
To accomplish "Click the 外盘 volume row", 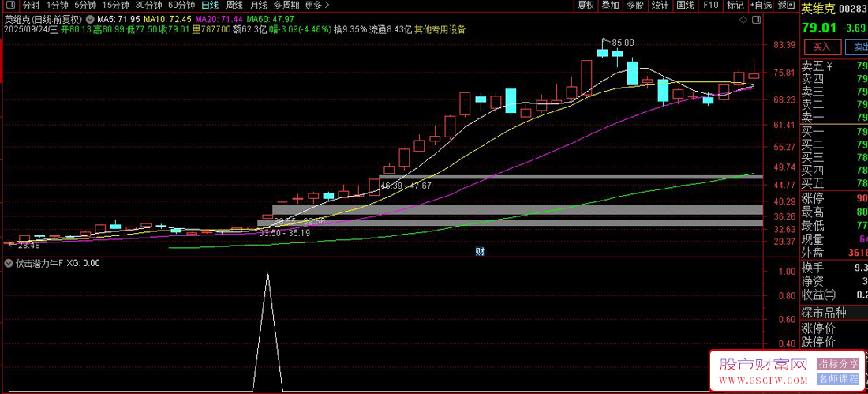I will click(834, 253).
